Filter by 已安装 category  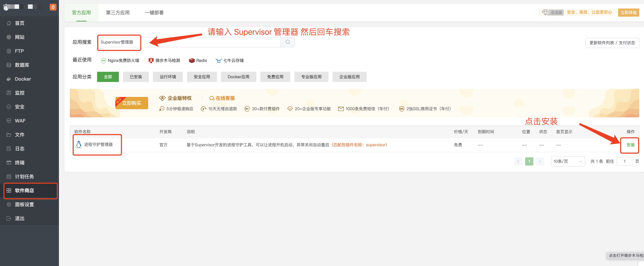[x=136, y=77]
